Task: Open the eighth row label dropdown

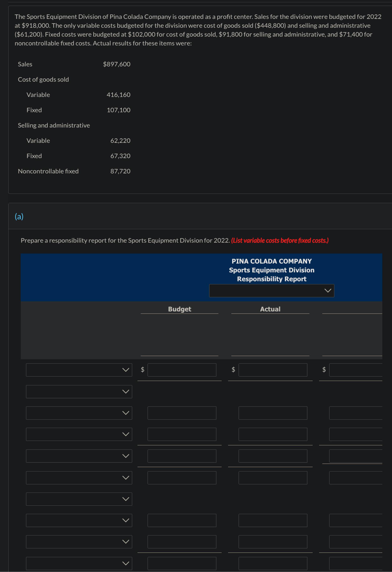Action: [x=79, y=520]
